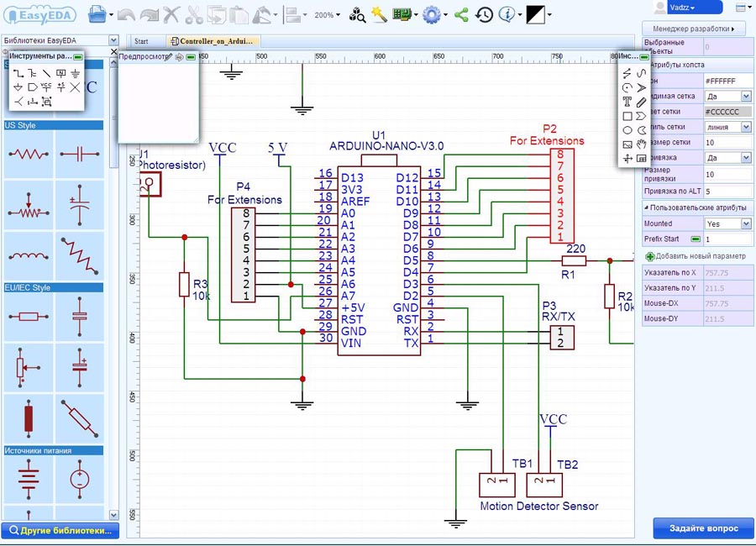Open the EasyEDA libraries dropdown
This screenshot has height=546, width=756.
[x=113, y=40]
